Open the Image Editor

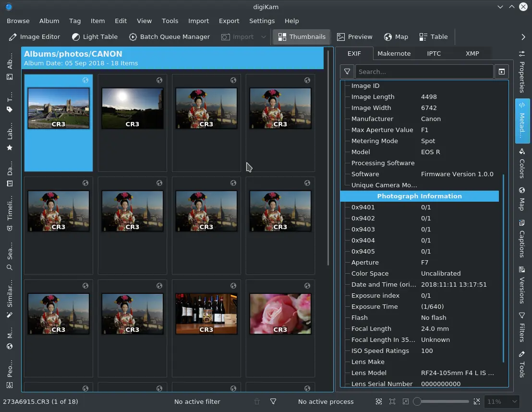point(34,36)
